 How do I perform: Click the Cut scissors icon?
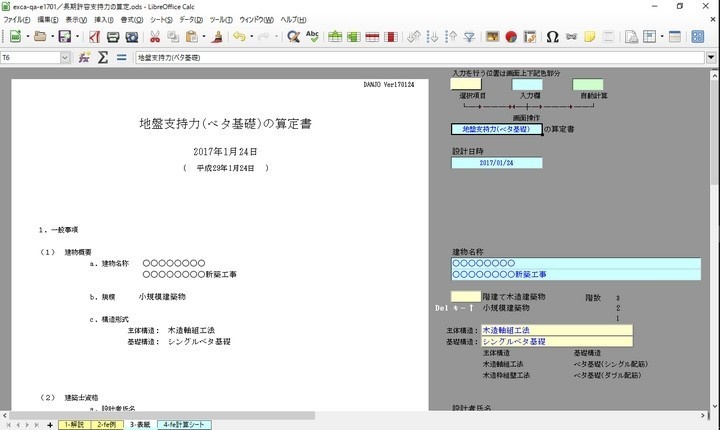click(155, 37)
